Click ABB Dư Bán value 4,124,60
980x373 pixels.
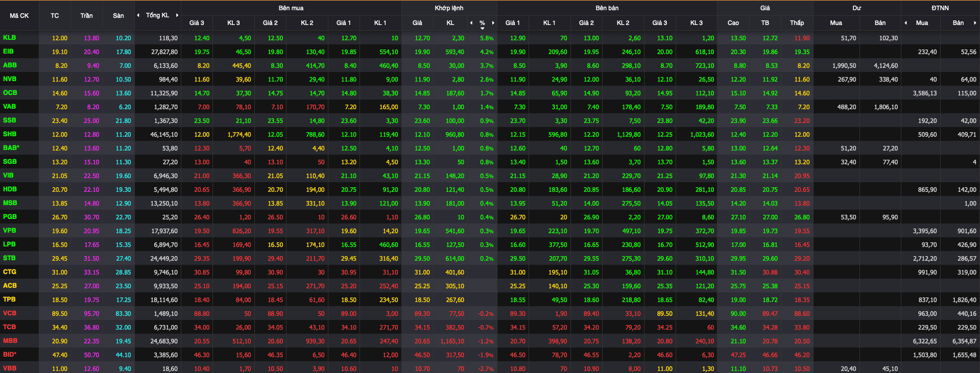pos(886,66)
